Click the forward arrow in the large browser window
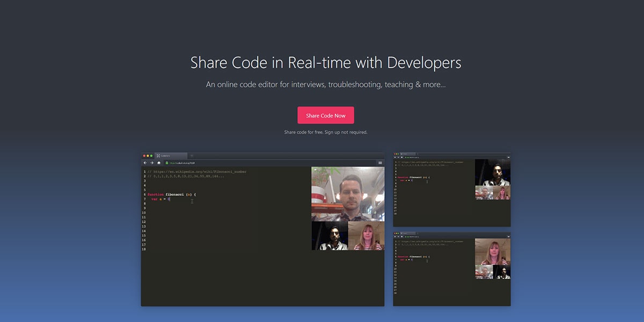The height and width of the screenshot is (322, 644). [x=152, y=163]
